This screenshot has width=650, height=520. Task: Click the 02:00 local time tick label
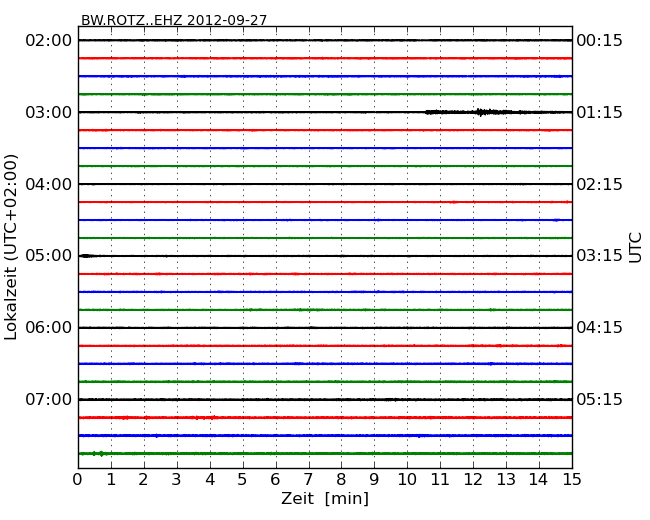point(49,41)
